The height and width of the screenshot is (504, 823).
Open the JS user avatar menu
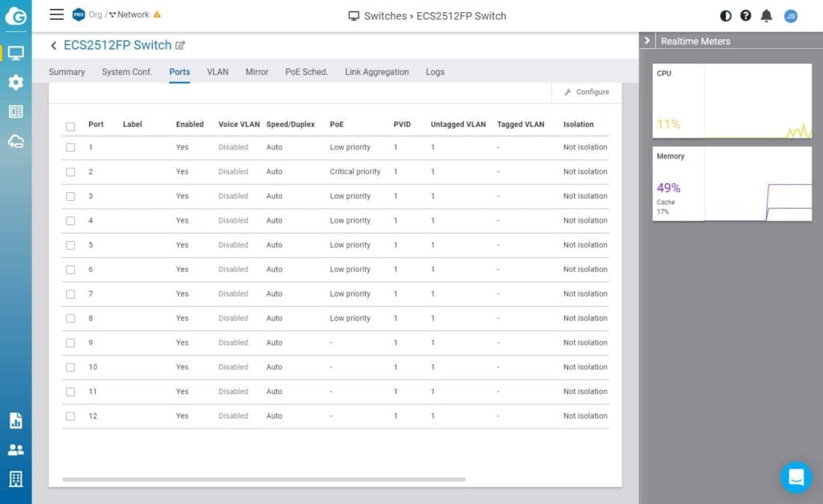pyautogui.click(x=791, y=15)
